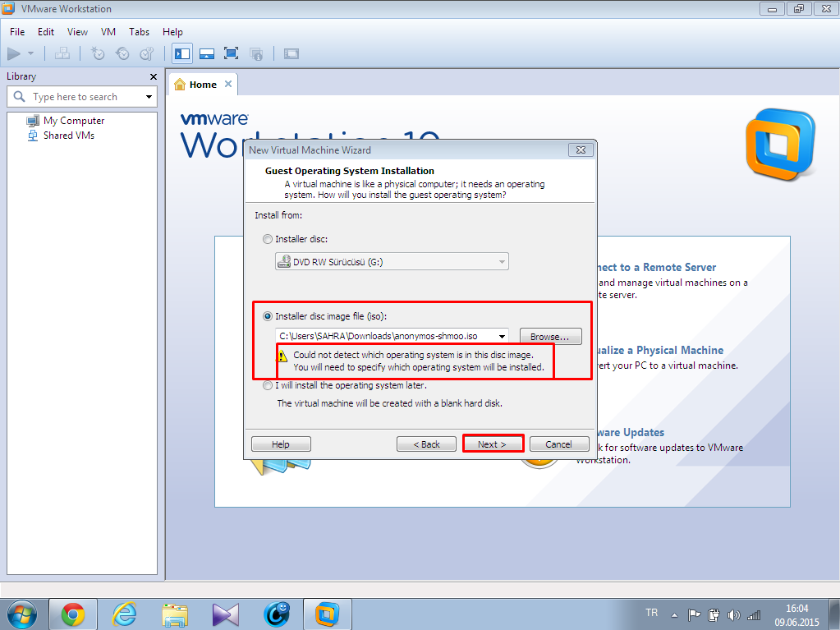Switch to the Home tab

(203, 84)
